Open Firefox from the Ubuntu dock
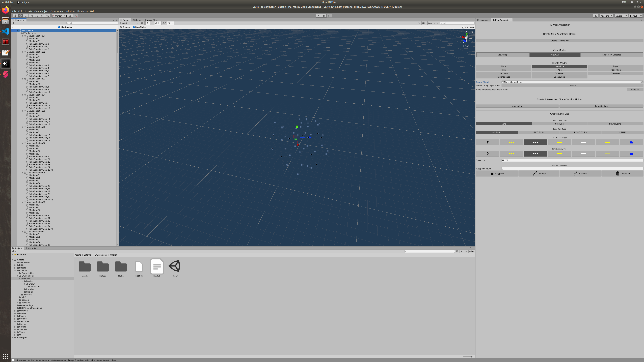The width and height of the screenshot is (644, 362). (6, 10)
